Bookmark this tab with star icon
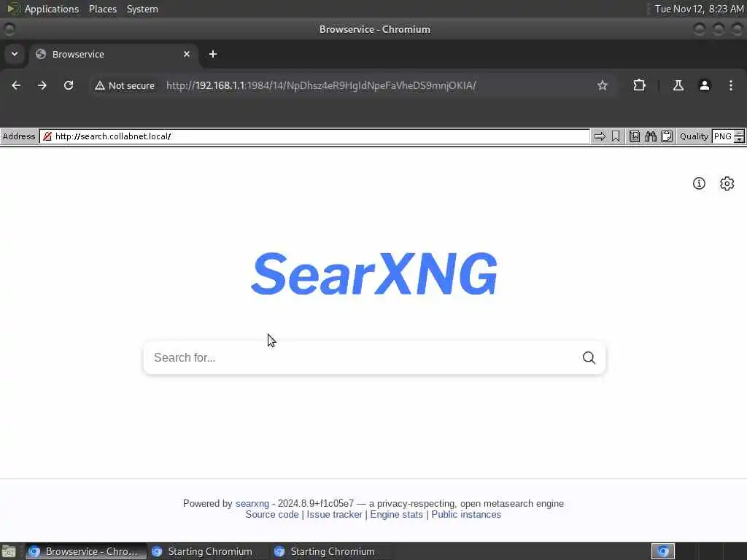Screen dimensions: 747x560 603,85
